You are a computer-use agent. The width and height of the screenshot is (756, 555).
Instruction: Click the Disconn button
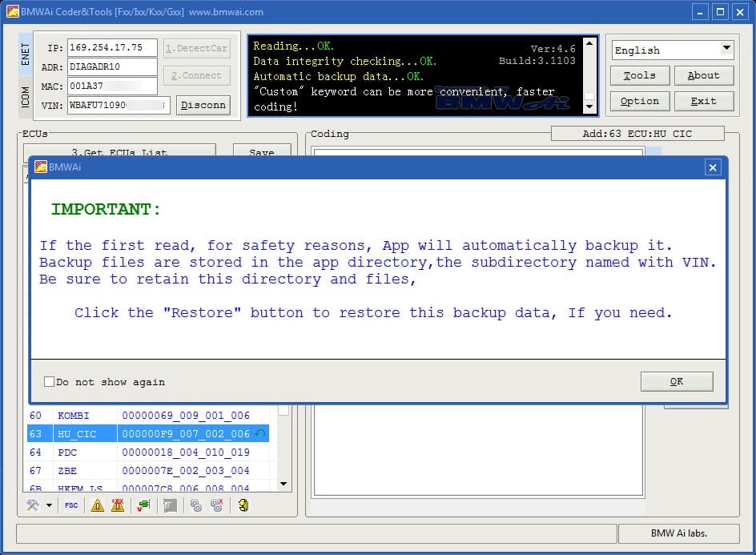[203, 105]
